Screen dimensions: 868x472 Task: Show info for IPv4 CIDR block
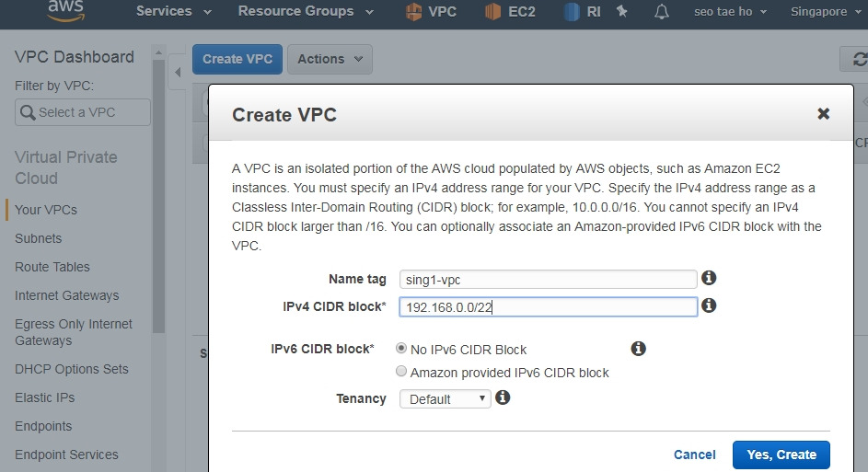pos(709,305)
